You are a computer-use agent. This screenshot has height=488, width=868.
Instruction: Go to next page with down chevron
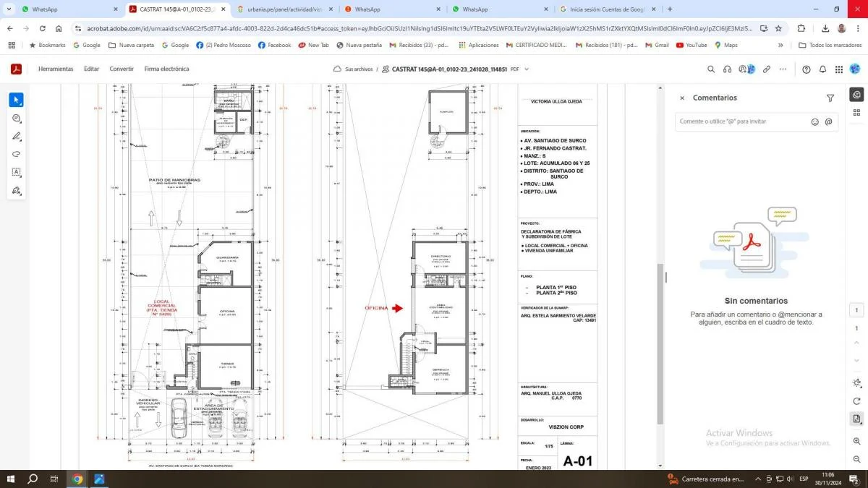857,361
